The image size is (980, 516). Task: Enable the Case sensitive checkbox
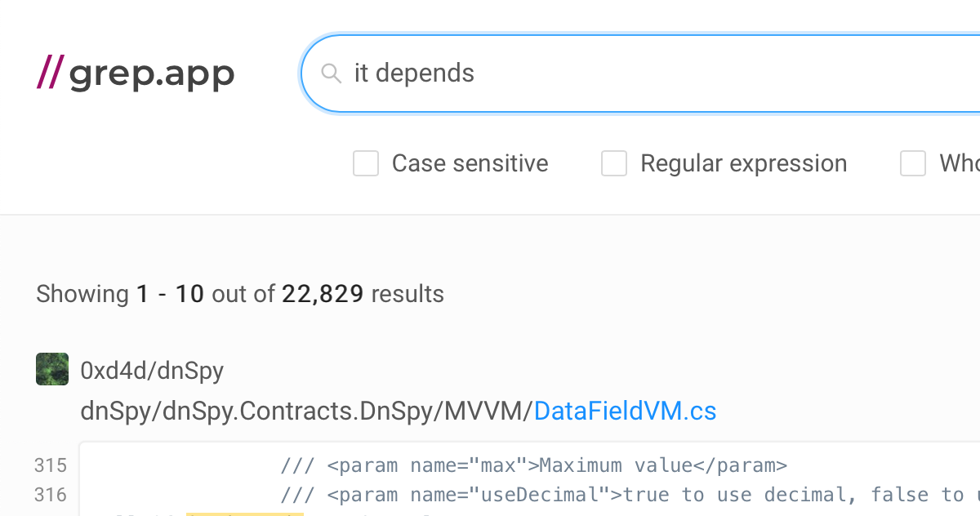pyautogui.click(x=366, y=163)
